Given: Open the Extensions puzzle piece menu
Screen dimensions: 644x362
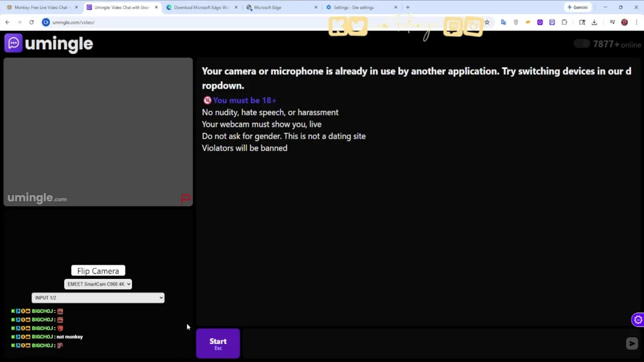Looking at the screenshot, I should click(x=564, y=22).
